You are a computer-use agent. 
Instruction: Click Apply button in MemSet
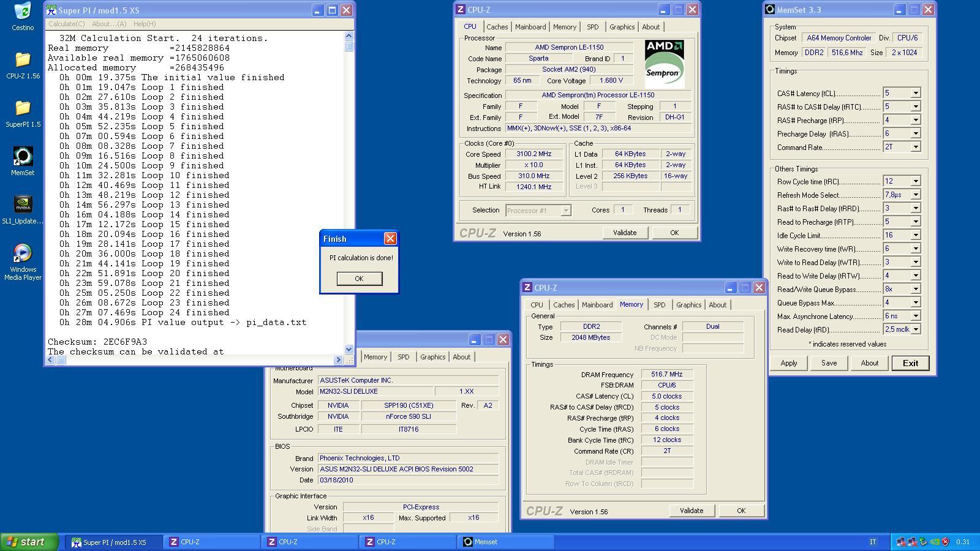tap(789, 363)
